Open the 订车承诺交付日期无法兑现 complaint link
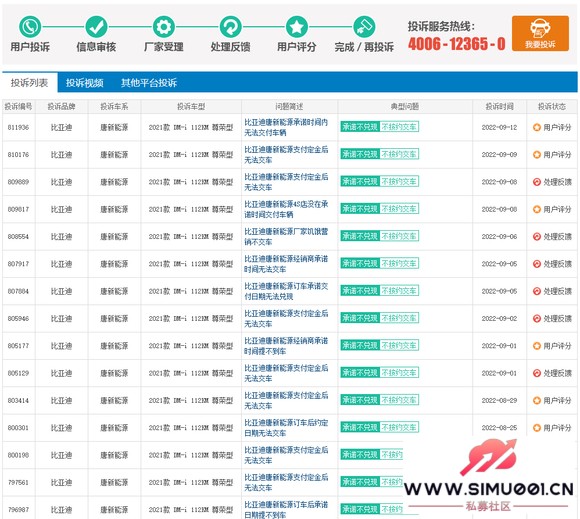Screen dimensions: 580x519 286,291
